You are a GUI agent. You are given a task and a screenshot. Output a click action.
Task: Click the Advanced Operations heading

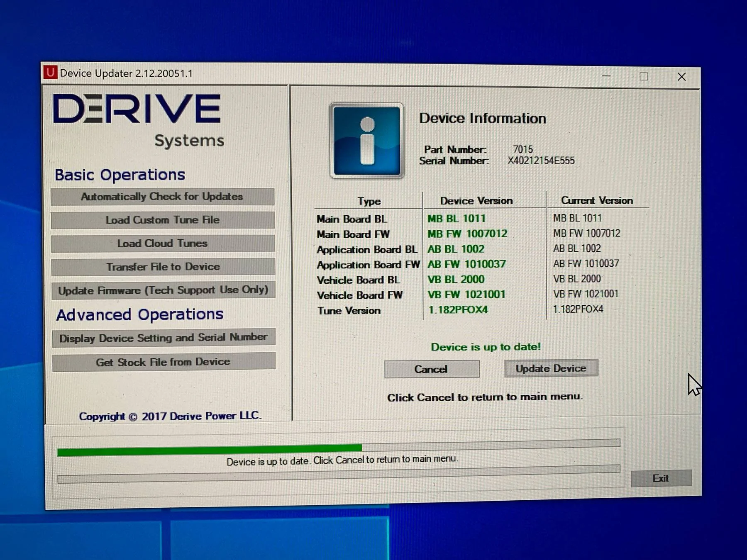(x=140, y=315)
